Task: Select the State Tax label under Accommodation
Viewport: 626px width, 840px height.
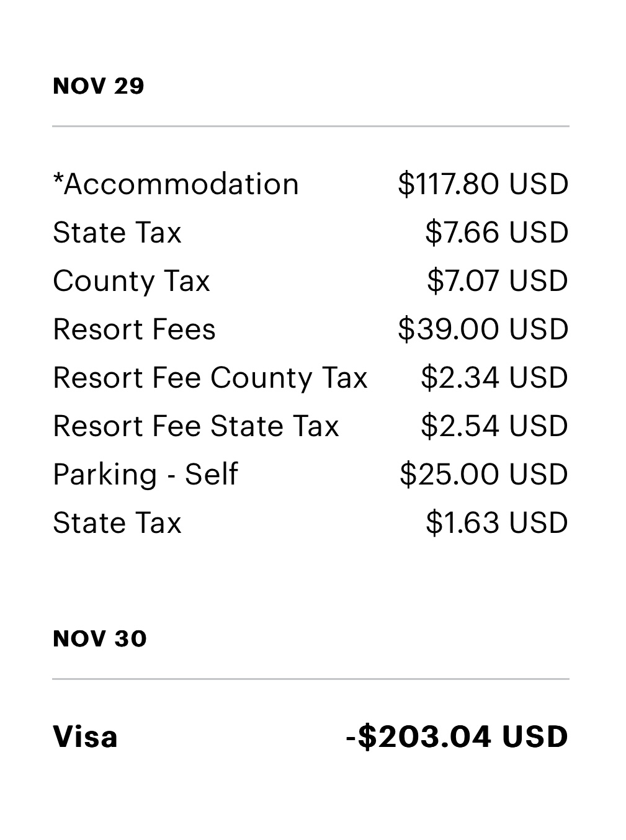Action: click(117, 233)
